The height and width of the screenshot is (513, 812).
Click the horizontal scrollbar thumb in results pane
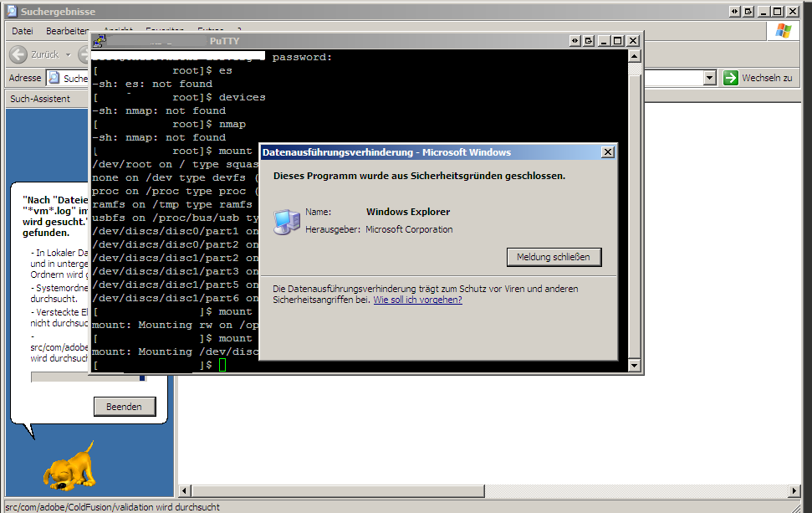pos(338,490)
